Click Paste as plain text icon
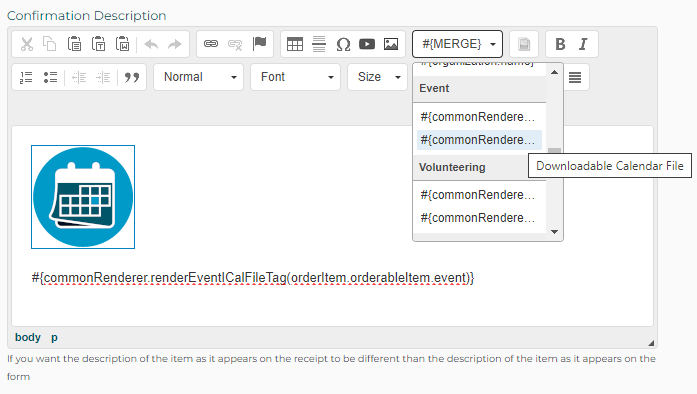The image size is (697, 394). coord(98,44)
